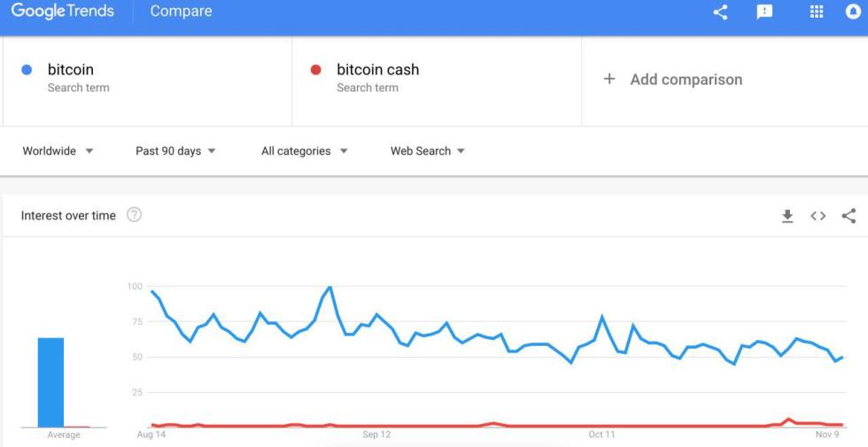Click the account profile avatar
Screen dimensions: 868x447
click(x=854, y=12)
